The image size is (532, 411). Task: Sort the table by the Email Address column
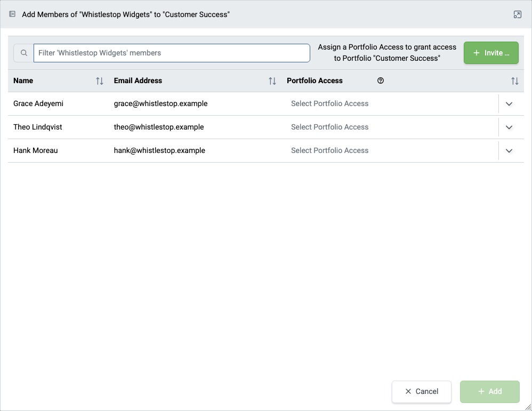272,81
